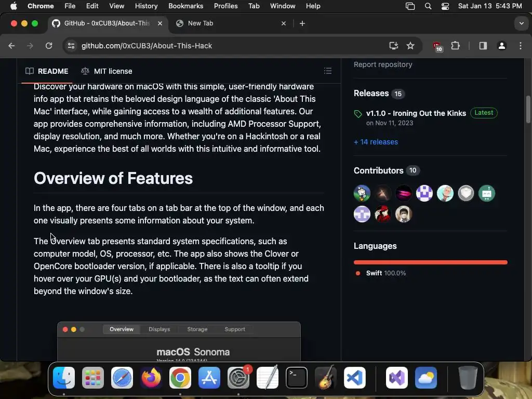Viewport: 532px width, 399px height.
Task: Open the History menu
Action: click(146, 6)
